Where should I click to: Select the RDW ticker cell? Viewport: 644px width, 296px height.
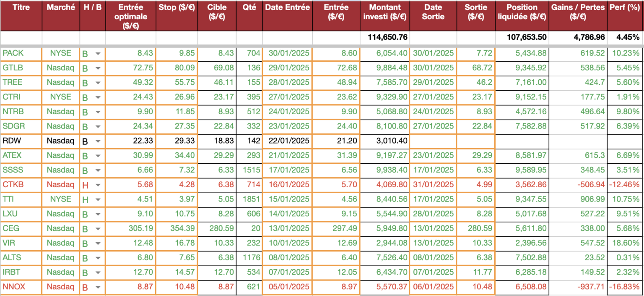pos(21,141)
